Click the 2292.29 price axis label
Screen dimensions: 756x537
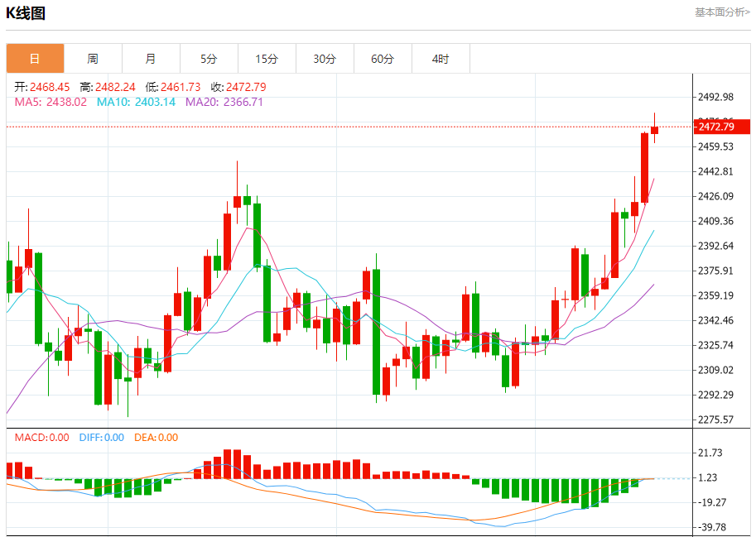(716, 395)
